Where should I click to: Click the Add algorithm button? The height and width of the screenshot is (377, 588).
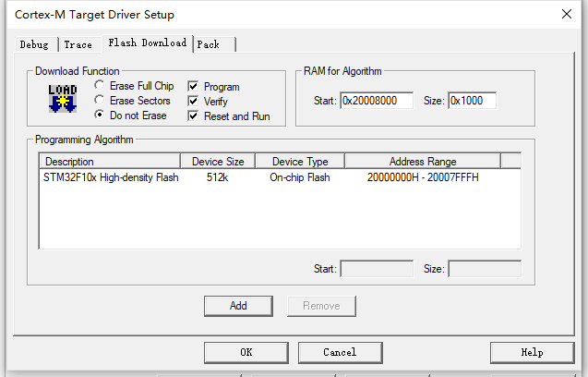pyautogui.click(x=238, y=306)
